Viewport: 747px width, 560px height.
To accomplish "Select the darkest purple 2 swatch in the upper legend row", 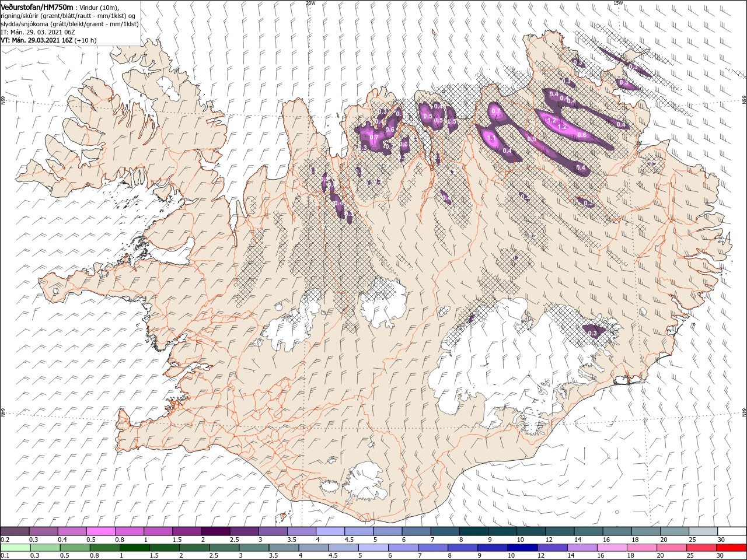I will tap(215, 531).
